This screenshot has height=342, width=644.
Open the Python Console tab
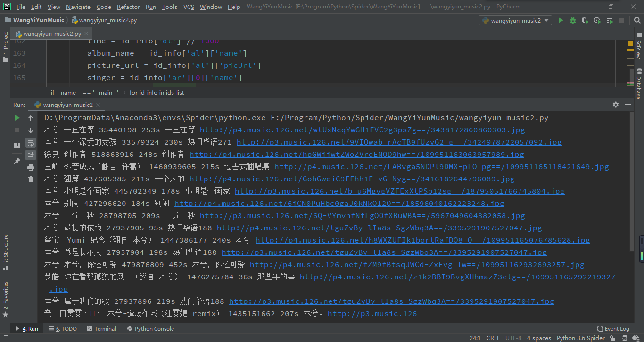(150, 329)
